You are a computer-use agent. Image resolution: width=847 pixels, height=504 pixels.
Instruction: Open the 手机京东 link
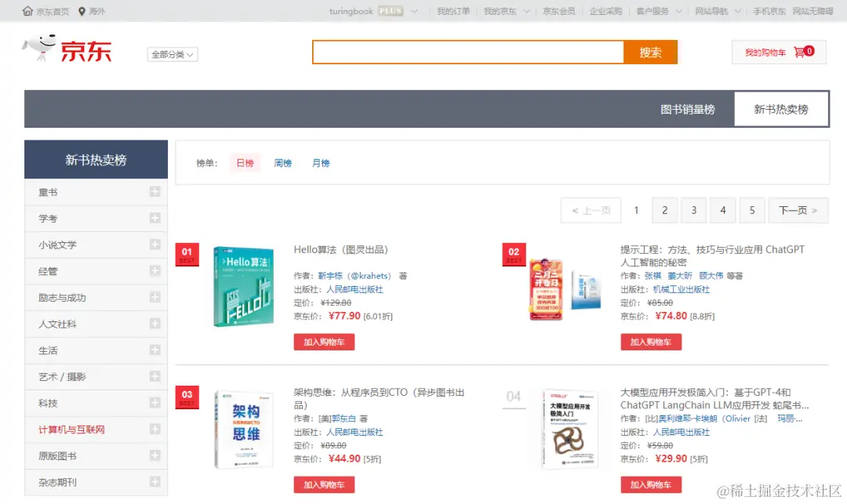pyautogui.click(x=769, y=11)
